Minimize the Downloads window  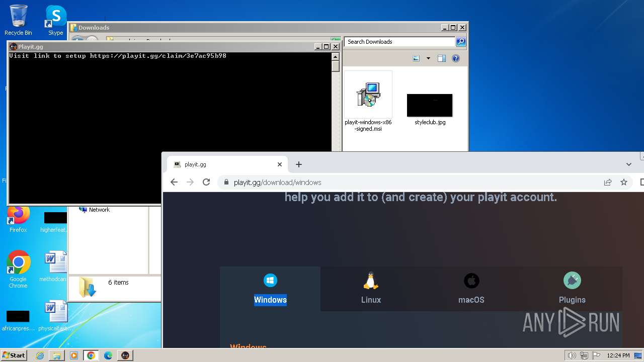pyautogui.click(x=444, y=28)
